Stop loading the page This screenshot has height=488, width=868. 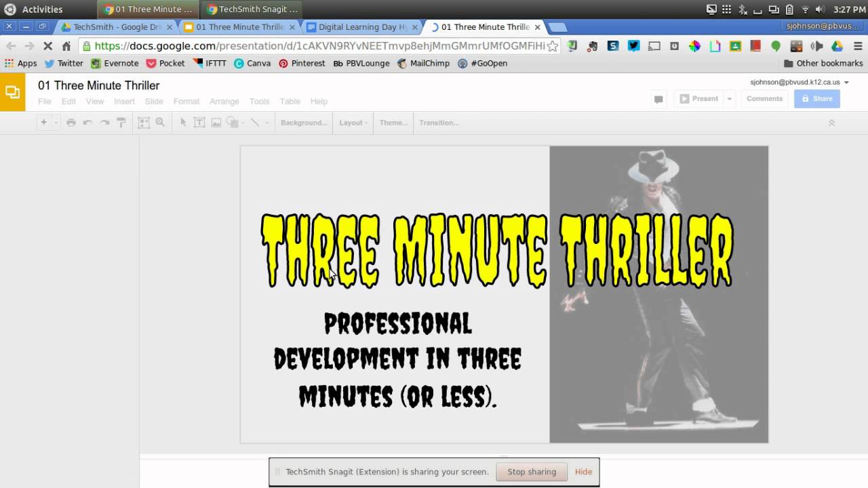pyautogui.click(x=47, y=46)
